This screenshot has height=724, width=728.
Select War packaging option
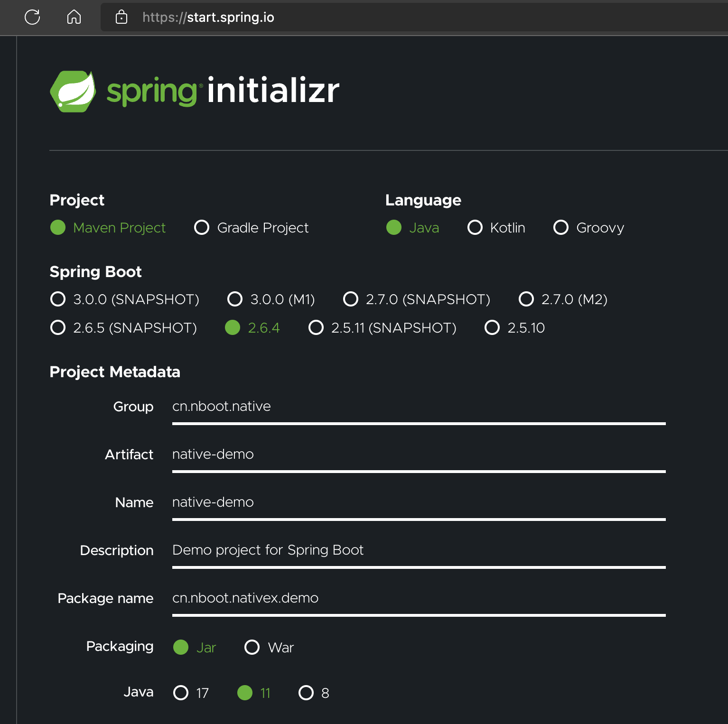[252, 648]
